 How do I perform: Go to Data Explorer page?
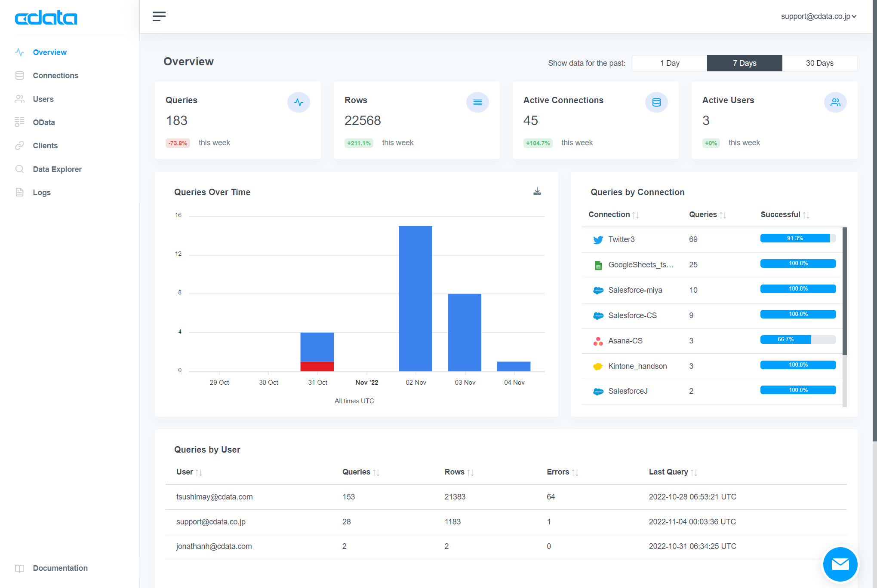(x=57, y=169)
